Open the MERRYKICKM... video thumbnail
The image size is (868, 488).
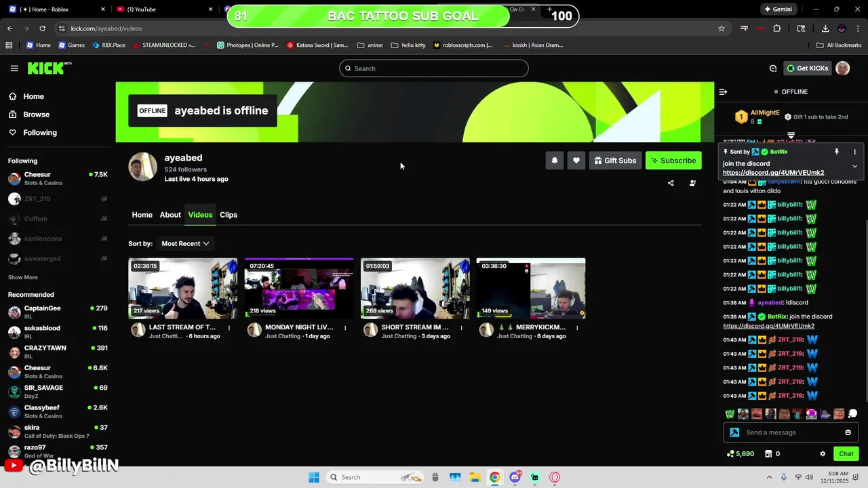click(531, 288)
